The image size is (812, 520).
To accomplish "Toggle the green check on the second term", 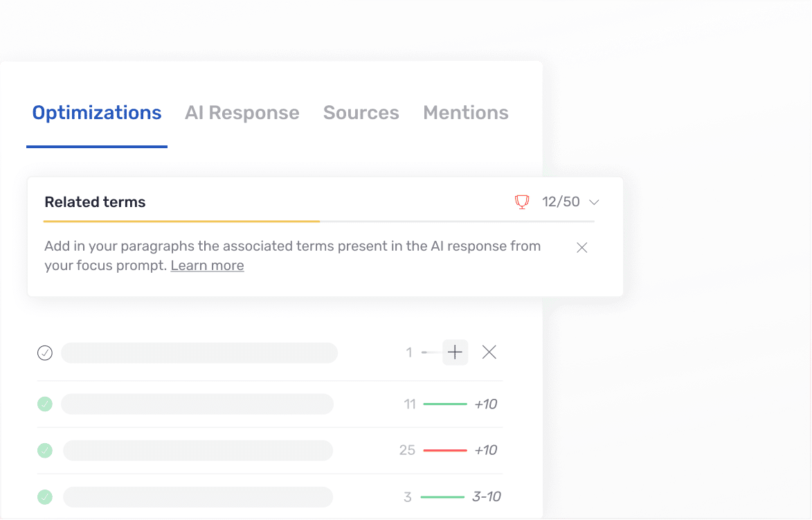I will coord(45,404).
